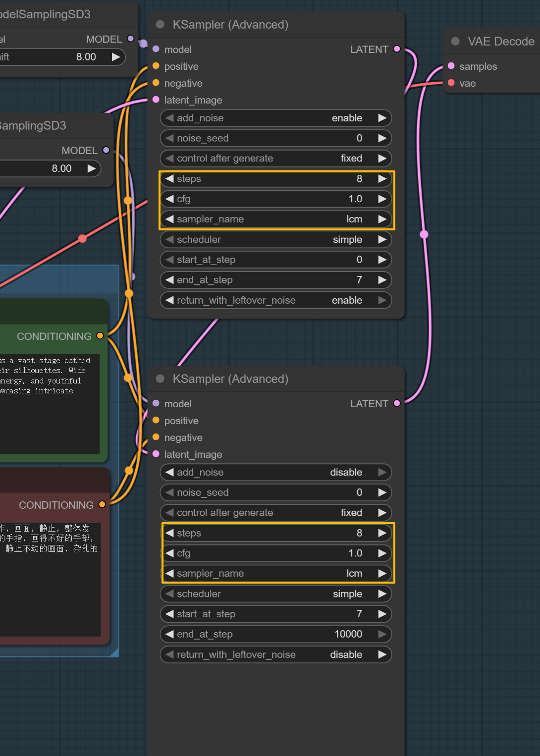Open scheduler simple dropdown in top KSampler
The image size is (540, 756).
pyautogui.click(x=276, y=239)
